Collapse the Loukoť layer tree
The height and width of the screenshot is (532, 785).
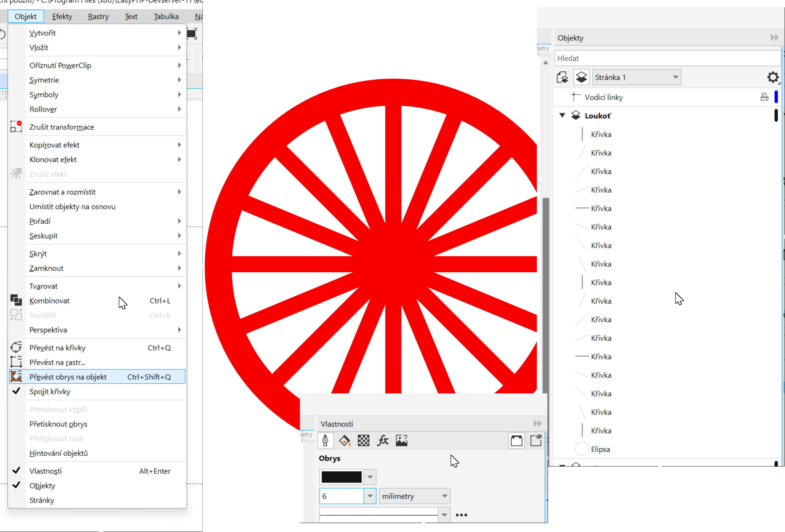point(562,115)
